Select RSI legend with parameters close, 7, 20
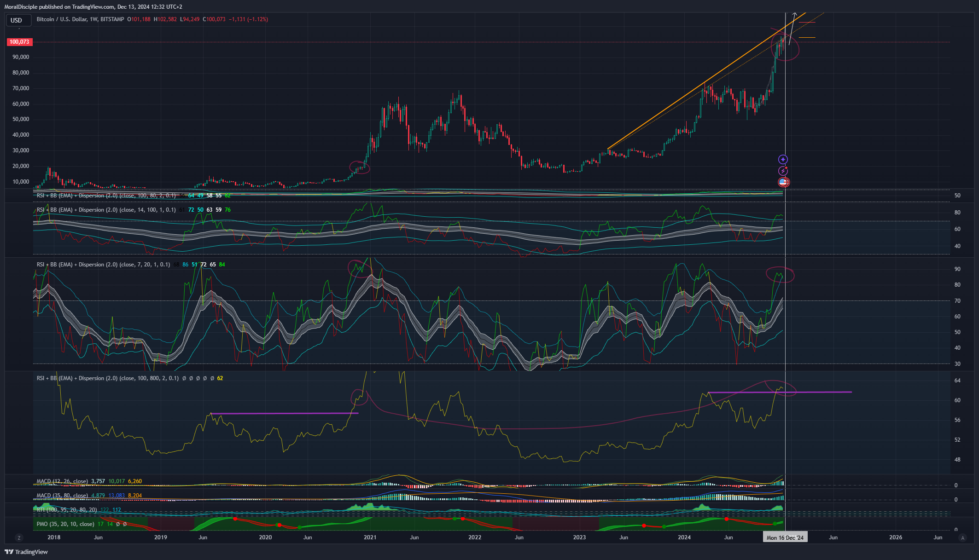Image resolution: width=979 pixels, height=560 pixels. [x=104, y=265]
